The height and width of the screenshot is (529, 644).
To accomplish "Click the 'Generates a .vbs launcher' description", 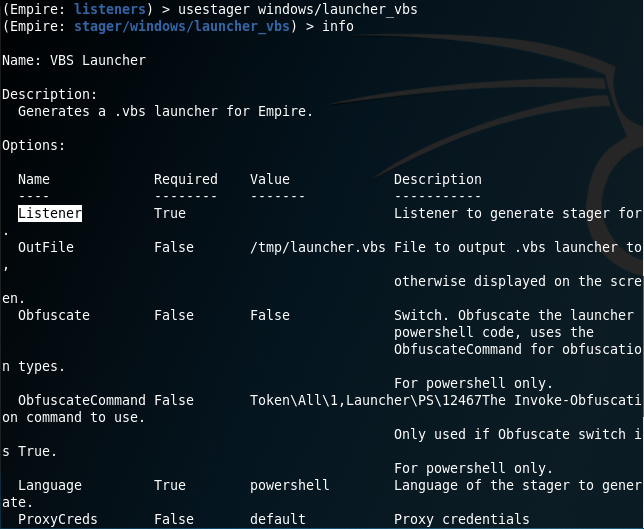I will coord(166,111).
